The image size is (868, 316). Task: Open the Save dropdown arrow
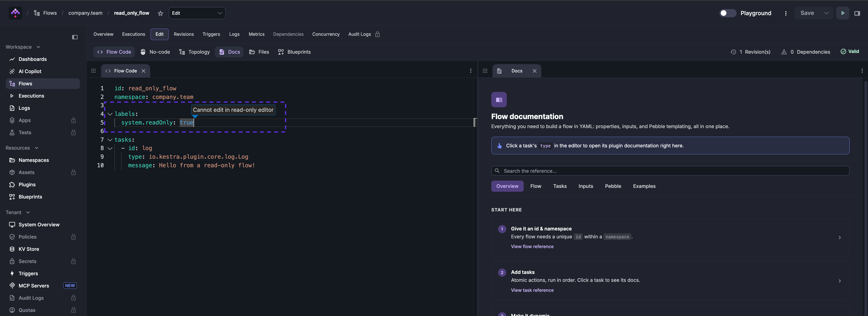826,13
